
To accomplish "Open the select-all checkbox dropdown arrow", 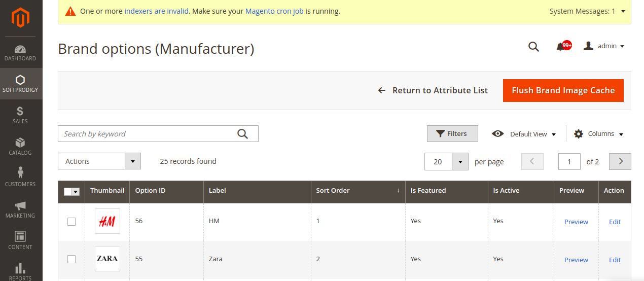I will coord(76,192).
